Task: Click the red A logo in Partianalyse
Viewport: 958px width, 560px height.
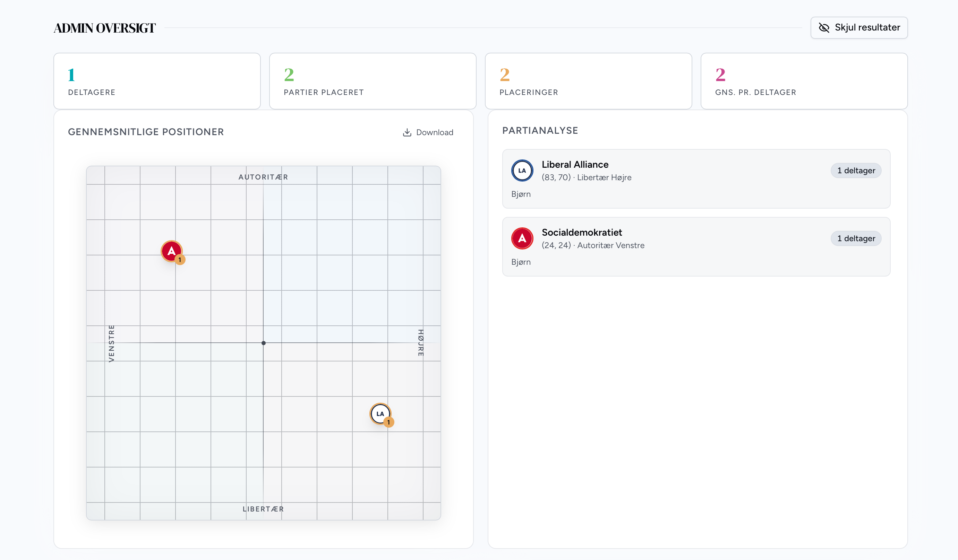Action: coord(522,238)
